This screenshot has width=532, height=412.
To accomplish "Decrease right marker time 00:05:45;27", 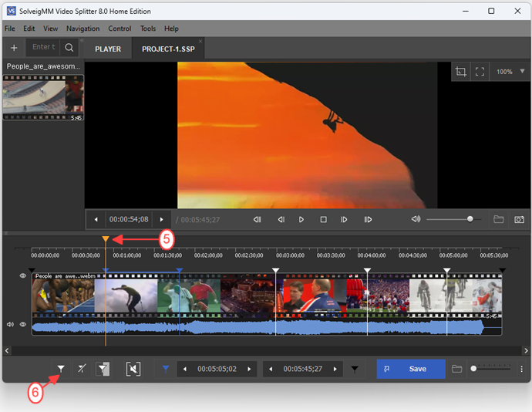I will point(271,369).
